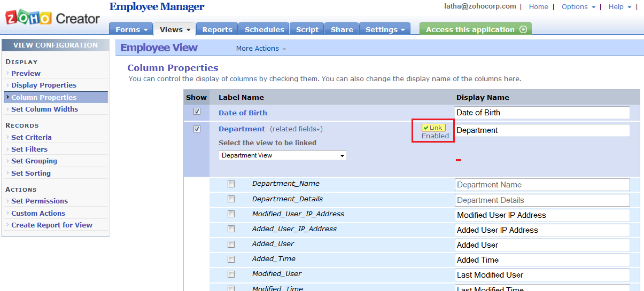This screenshot has width=644, height=291.
Task: Click the Department display name field
Action: tap(542, 130)
